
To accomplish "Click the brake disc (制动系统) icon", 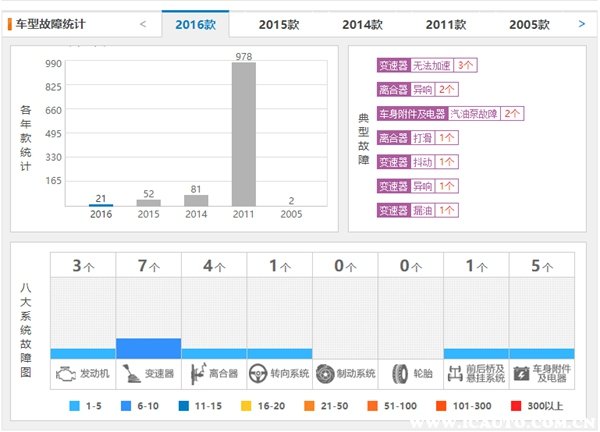I will [325, 374].
